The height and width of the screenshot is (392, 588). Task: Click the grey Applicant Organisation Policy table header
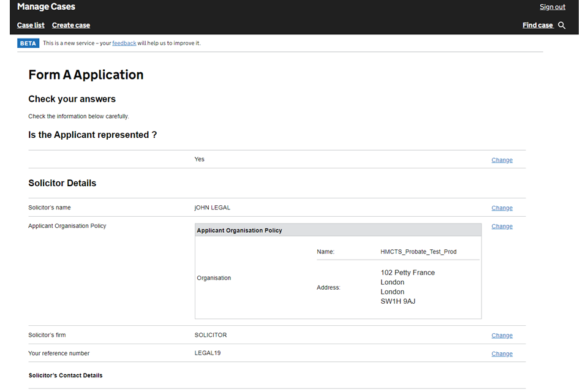click(x=338, y=230)
